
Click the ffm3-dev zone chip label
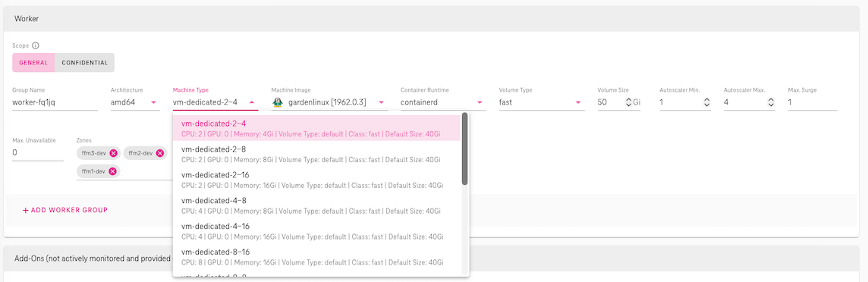93,153
